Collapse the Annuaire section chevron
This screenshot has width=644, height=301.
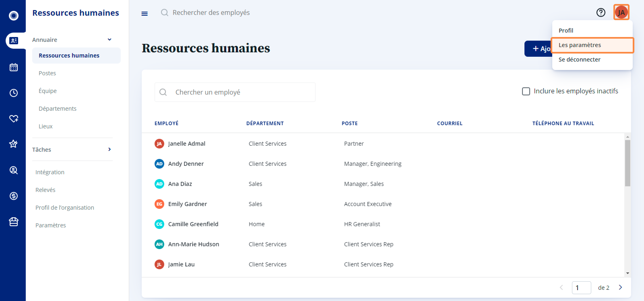click(109, 39)
